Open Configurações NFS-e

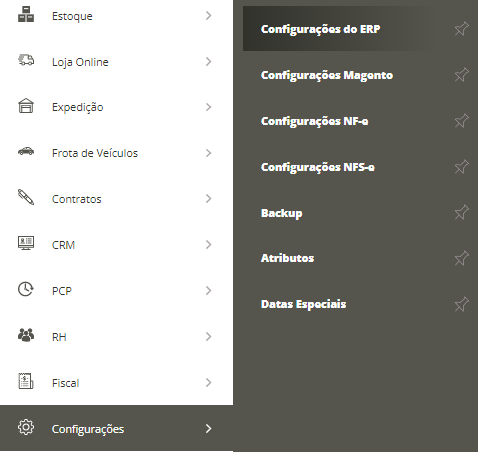pos(318,167)
